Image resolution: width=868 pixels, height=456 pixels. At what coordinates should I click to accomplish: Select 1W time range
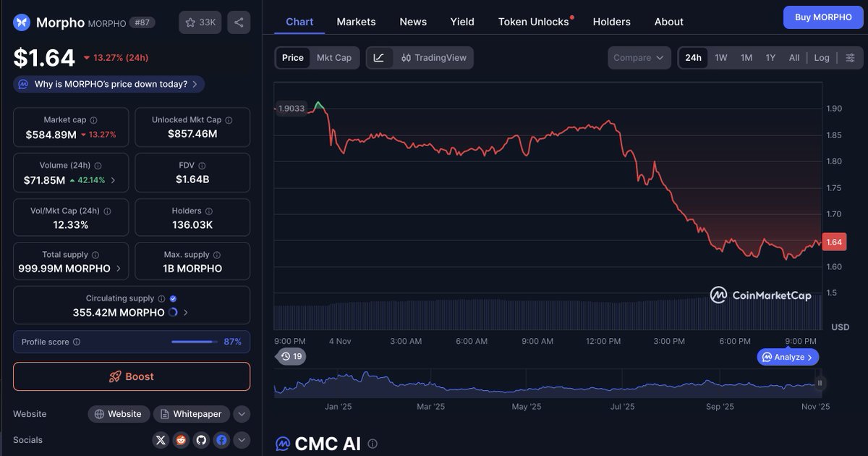pos(721,58)
